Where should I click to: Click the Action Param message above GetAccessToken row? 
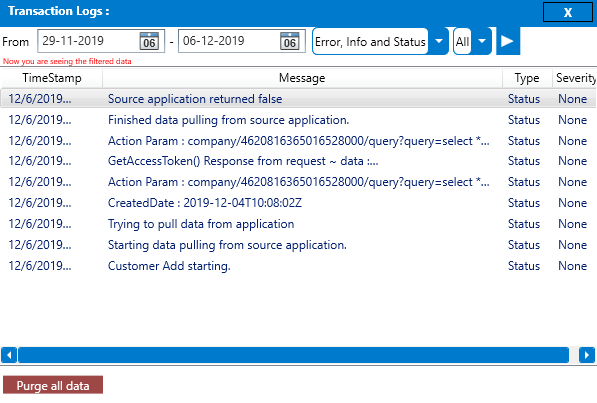click(298, 141)
